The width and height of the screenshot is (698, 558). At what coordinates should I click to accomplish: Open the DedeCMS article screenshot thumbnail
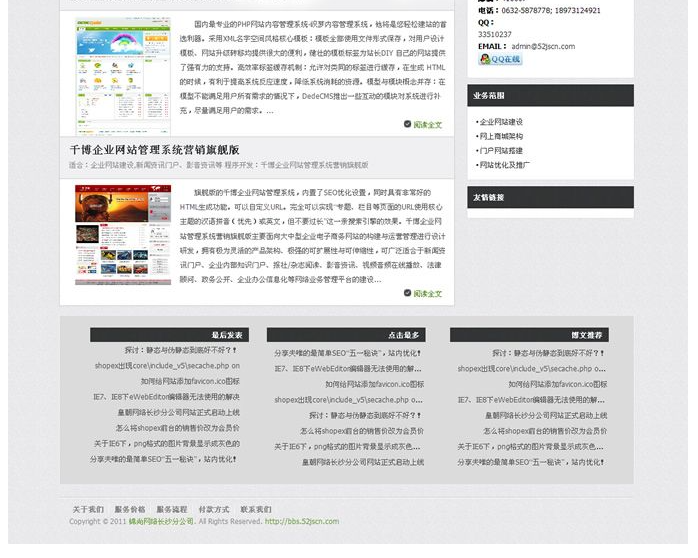(123, 76)
